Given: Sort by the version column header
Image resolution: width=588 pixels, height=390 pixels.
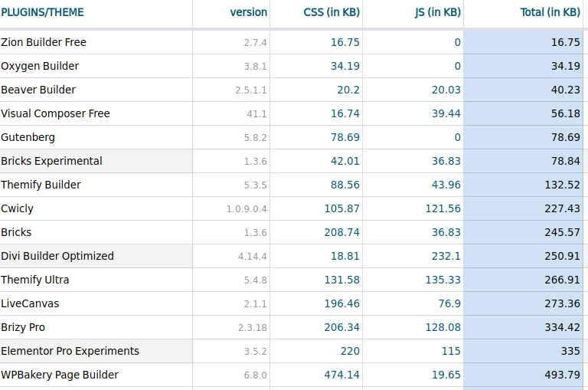Looking at the screenshot, I should click(x=249, y=12).
